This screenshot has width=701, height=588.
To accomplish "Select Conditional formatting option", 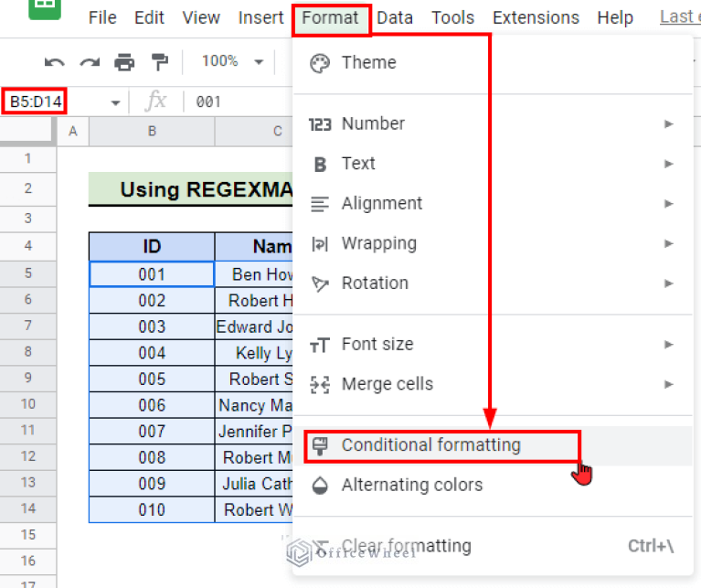I will point(430,445).
